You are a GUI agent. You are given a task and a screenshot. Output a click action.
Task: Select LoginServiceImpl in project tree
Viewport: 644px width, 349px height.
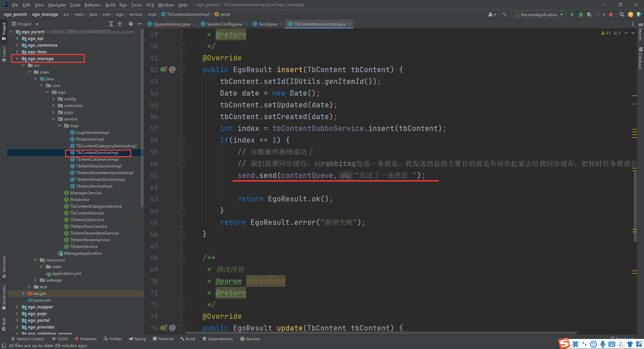pyautogui.click(x=90, y=132)
